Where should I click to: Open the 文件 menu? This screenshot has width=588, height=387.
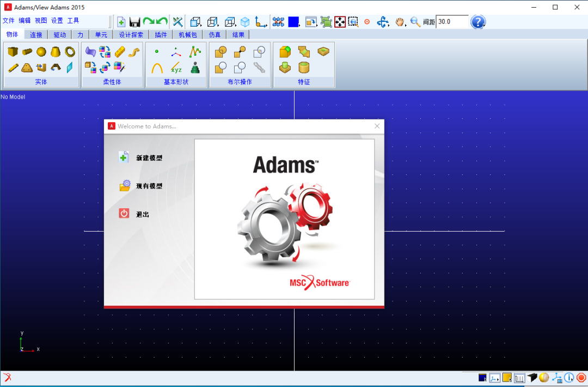8,21
